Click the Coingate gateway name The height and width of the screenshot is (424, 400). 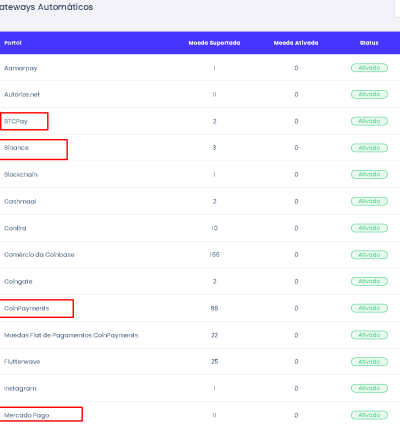(18, 282)
